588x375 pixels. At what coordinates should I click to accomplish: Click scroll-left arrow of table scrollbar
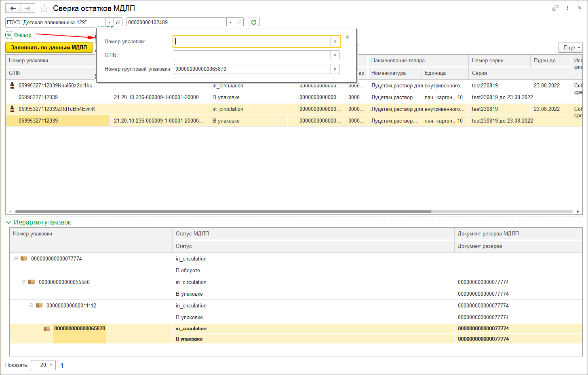click(x=11, y=212)
